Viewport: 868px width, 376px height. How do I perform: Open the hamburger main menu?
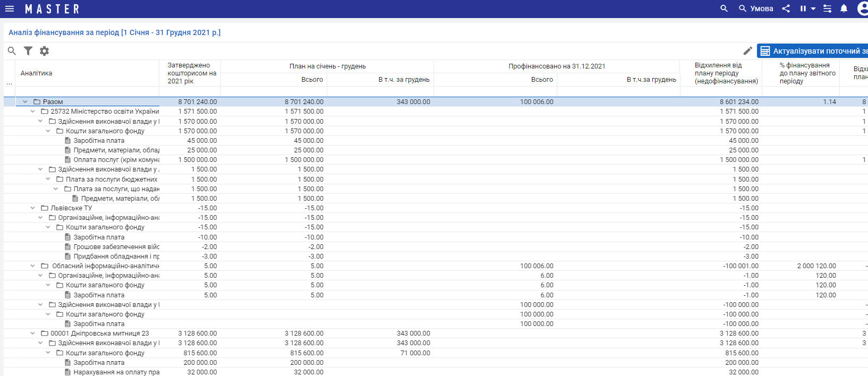(9, 8)
